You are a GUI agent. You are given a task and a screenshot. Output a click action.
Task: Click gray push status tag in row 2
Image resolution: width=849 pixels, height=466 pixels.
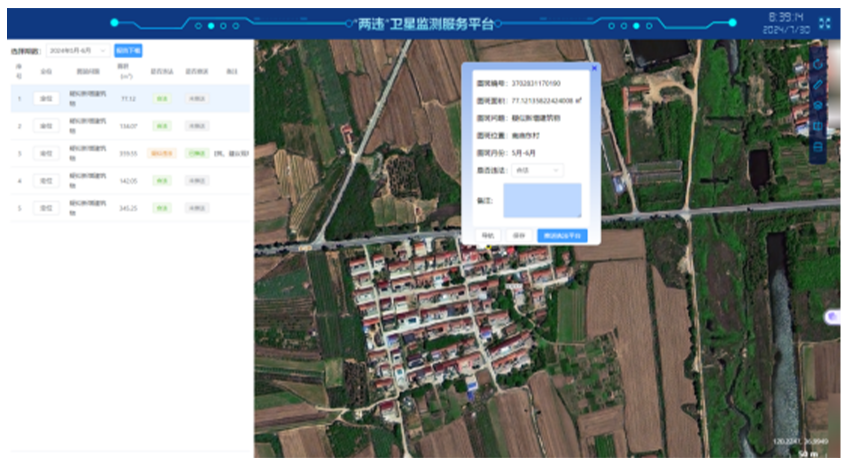[x=196, y=126]
